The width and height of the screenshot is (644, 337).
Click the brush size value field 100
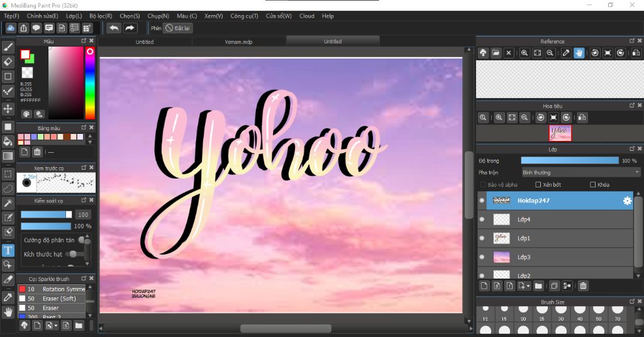[x=83, y=214]
